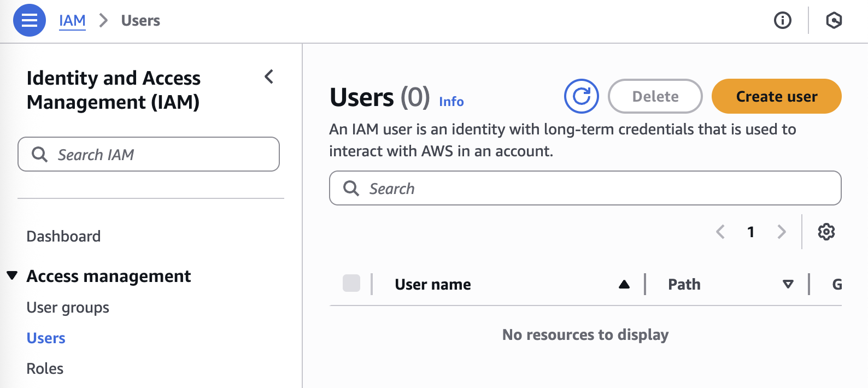This screenshot has height=388, width=868.
Task: Click the Create user button
Action: [x=776, y=96]
